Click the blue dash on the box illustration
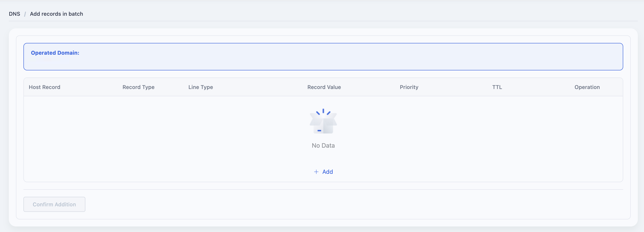Image resolution: width=644 pixels, height=232 pixels. [x=319, y=130]
